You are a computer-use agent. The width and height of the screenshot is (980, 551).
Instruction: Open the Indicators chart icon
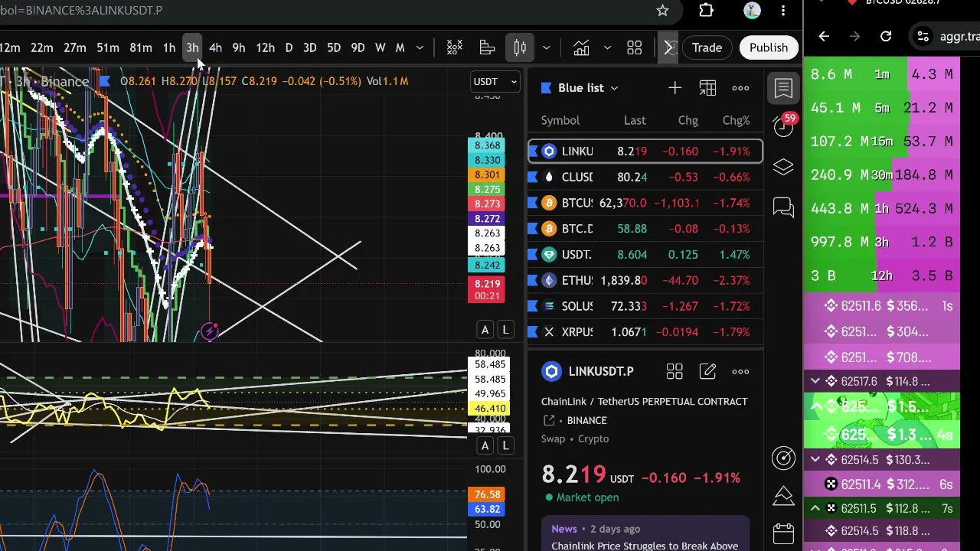[x=581, y=47]
